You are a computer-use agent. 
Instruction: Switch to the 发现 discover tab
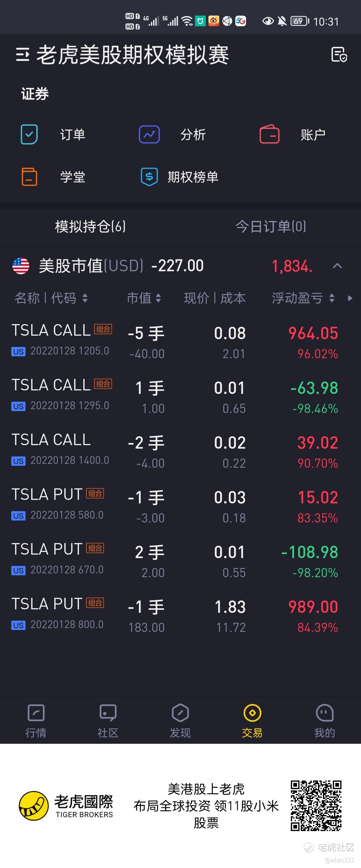(x=180, y=720)
